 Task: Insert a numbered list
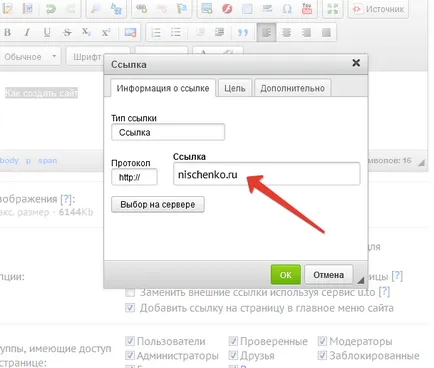pos(156,32)
